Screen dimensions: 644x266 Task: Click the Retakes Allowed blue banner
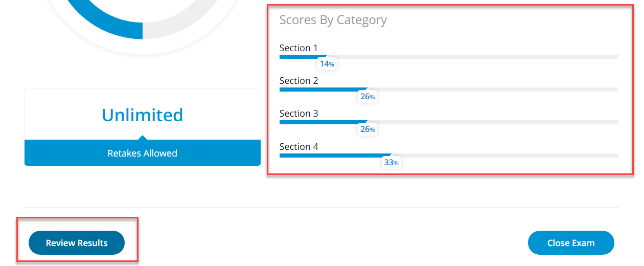click(x=143, y=153)
